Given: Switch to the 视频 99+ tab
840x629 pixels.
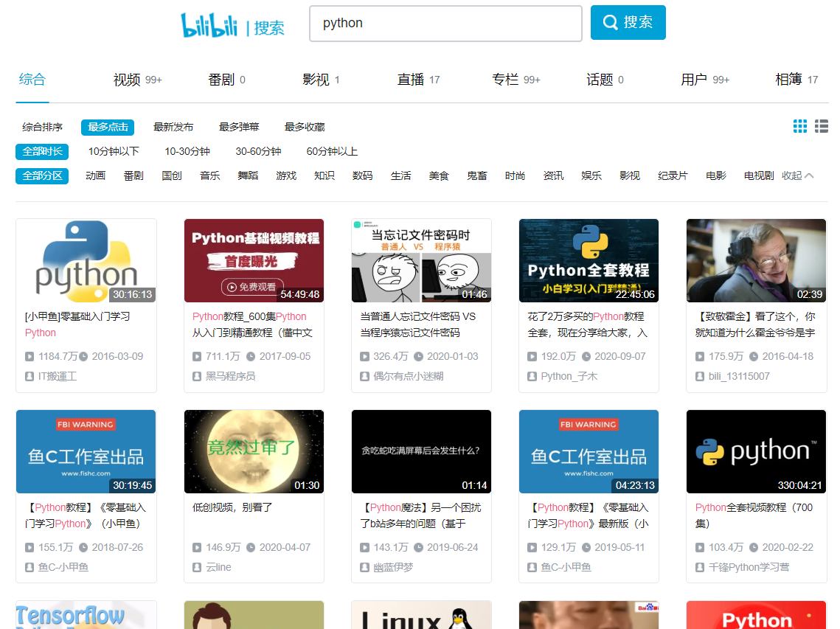Looking at the screenshot, I should [138, 80].
